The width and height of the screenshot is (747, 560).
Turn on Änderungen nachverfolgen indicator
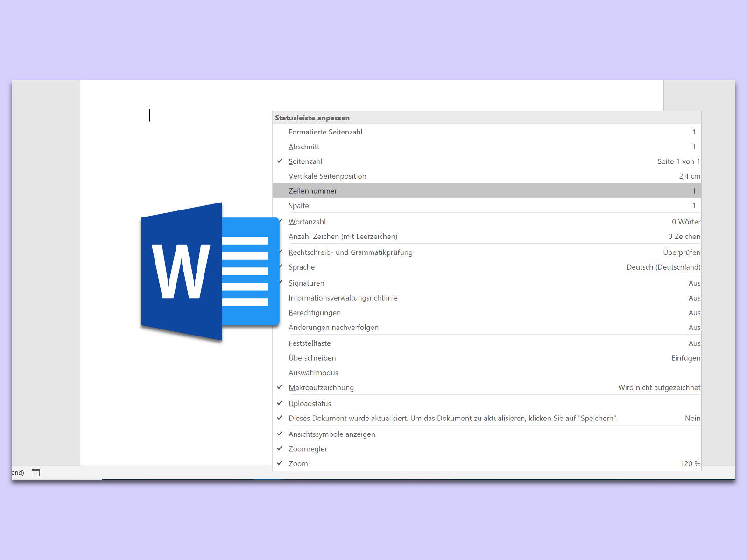486,328
